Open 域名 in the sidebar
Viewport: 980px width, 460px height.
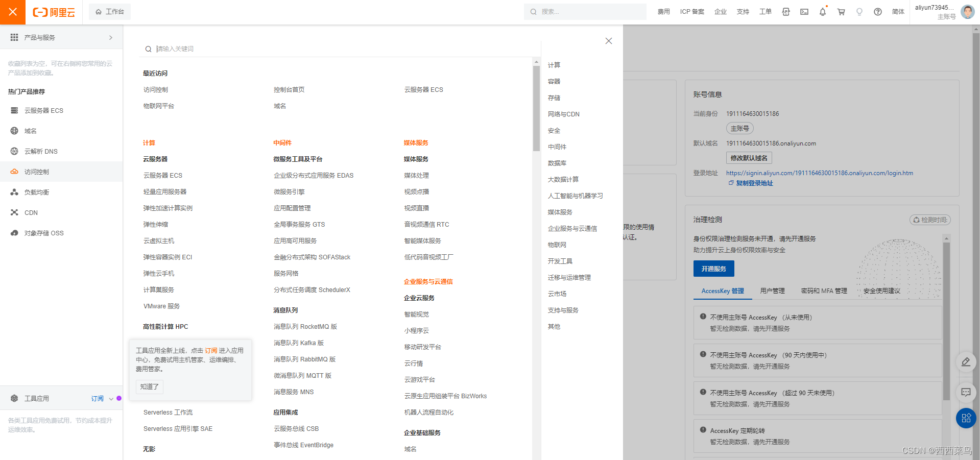pos(61,131)
